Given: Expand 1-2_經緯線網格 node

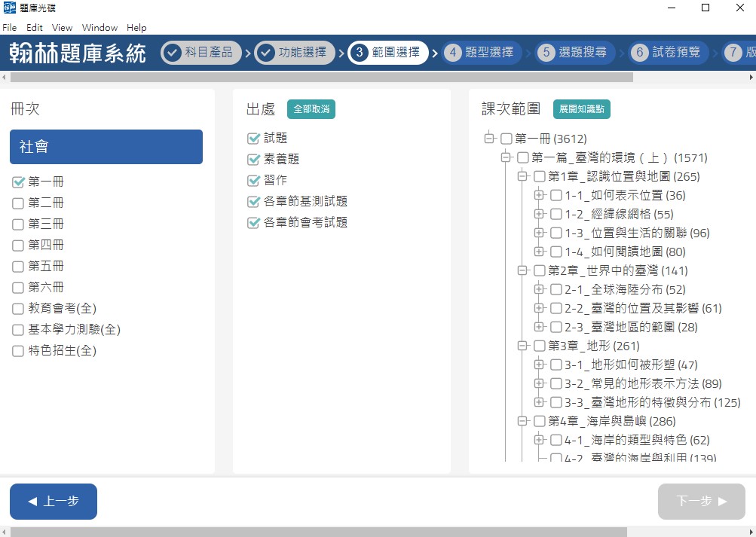Looking at the screenshot, I should point(539,214).
